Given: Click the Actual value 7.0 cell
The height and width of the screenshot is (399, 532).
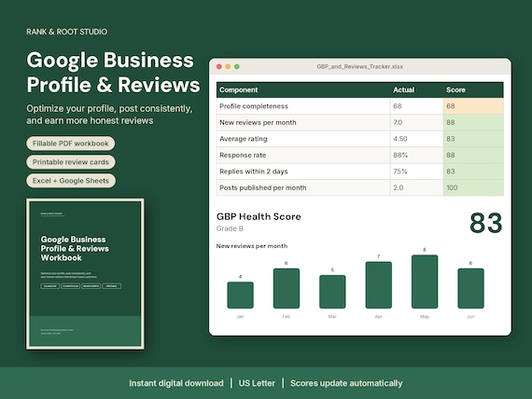Looking at the screenshot, I should pyautogui.click(x=416, y=122).
